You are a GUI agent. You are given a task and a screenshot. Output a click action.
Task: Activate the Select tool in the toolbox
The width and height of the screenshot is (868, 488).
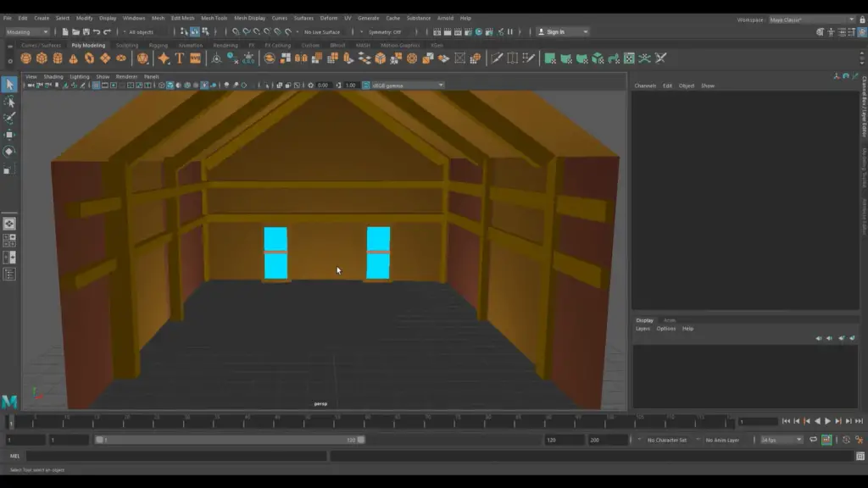coord(9,85)
